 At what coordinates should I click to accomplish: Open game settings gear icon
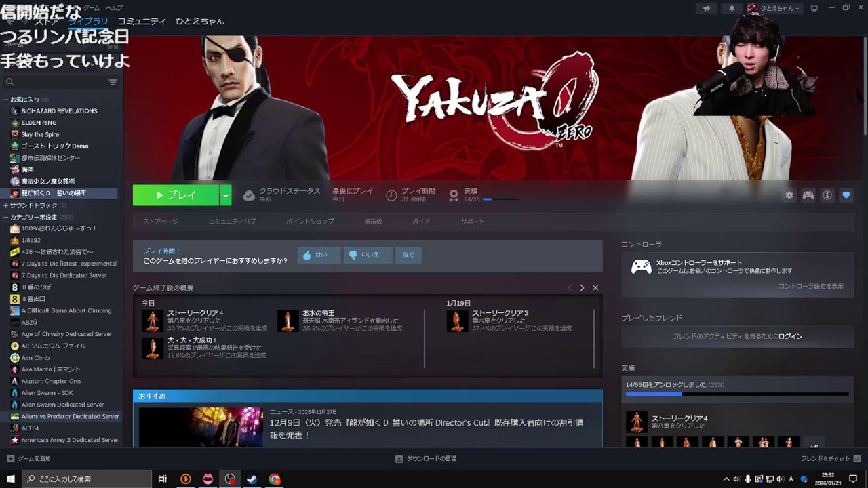click(789, 195)
